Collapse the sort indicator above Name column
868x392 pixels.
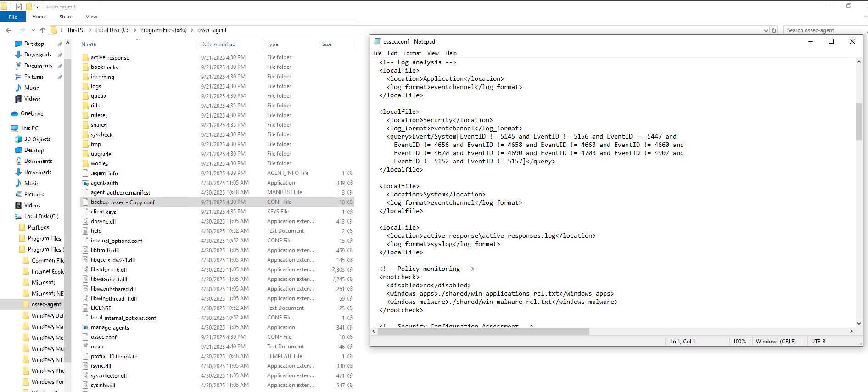pos(138,39)
